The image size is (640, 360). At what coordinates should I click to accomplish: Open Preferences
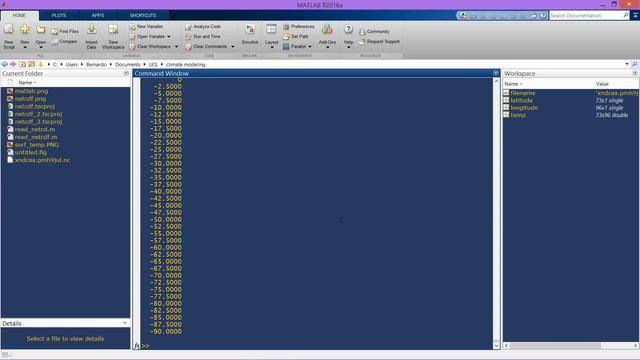pyautogui.click(x=298, y=27)
